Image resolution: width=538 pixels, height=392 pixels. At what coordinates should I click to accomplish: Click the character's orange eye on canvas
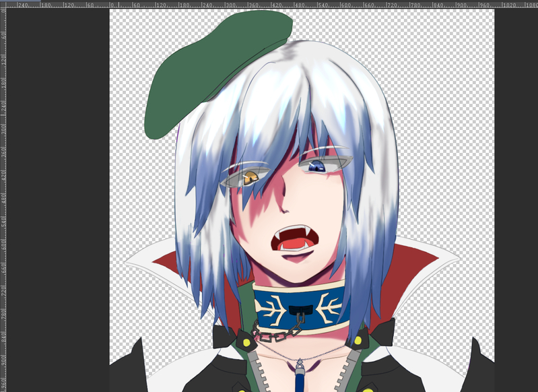(250, 178)
